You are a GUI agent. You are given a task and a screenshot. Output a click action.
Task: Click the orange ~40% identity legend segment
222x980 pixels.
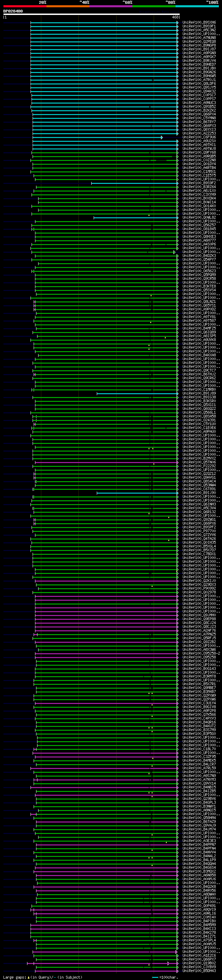[x=68, y=6]
